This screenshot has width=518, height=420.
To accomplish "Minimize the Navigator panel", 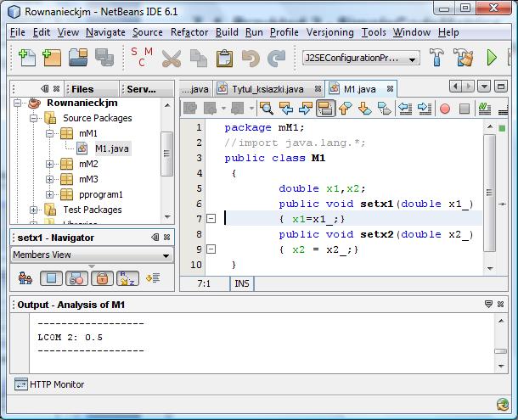I will pyautogui.click(x=155, y=237).
